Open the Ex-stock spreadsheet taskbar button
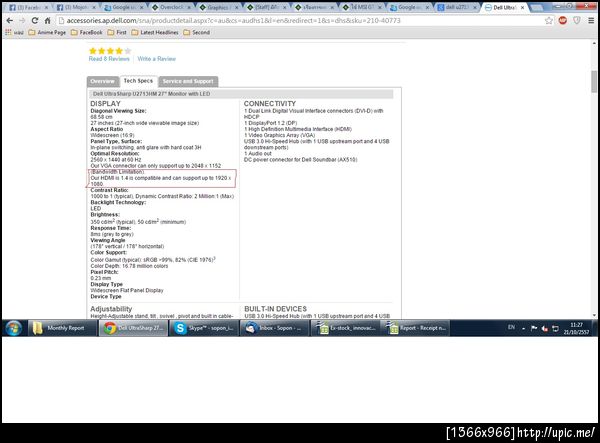Image resolution: width=600 pixels, height=443 pixels. (x=345, y=328)
